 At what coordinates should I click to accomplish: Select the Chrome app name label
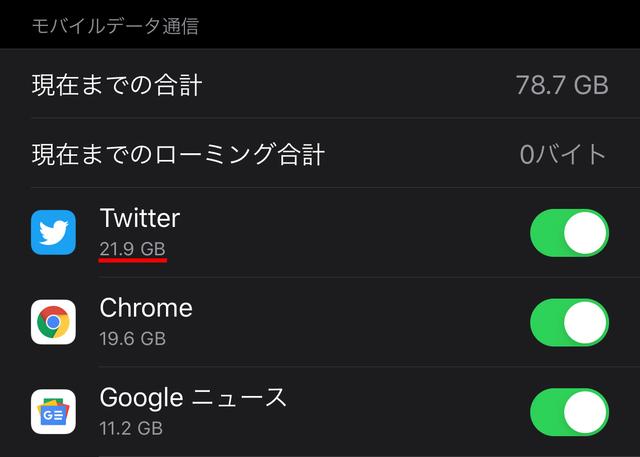click(x=146, y=308)
